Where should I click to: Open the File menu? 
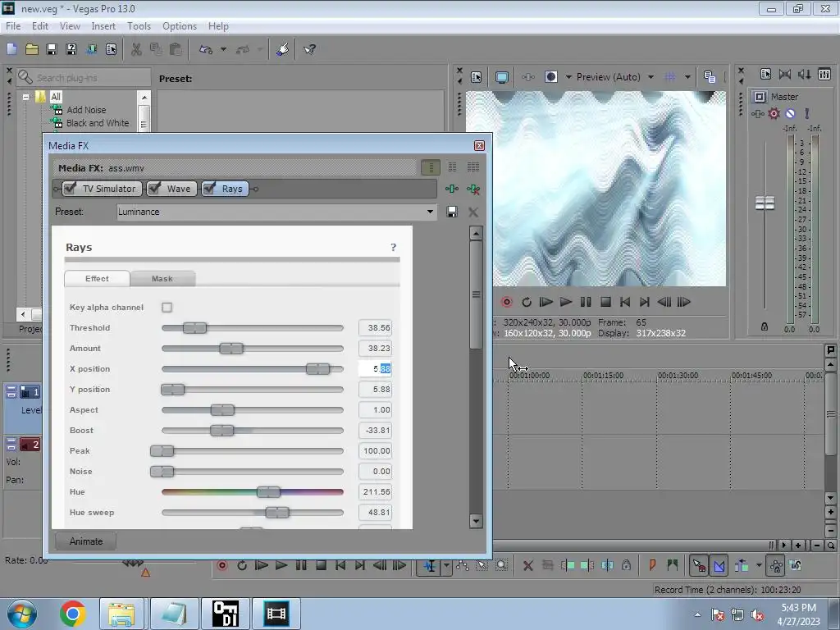point(13,26)
